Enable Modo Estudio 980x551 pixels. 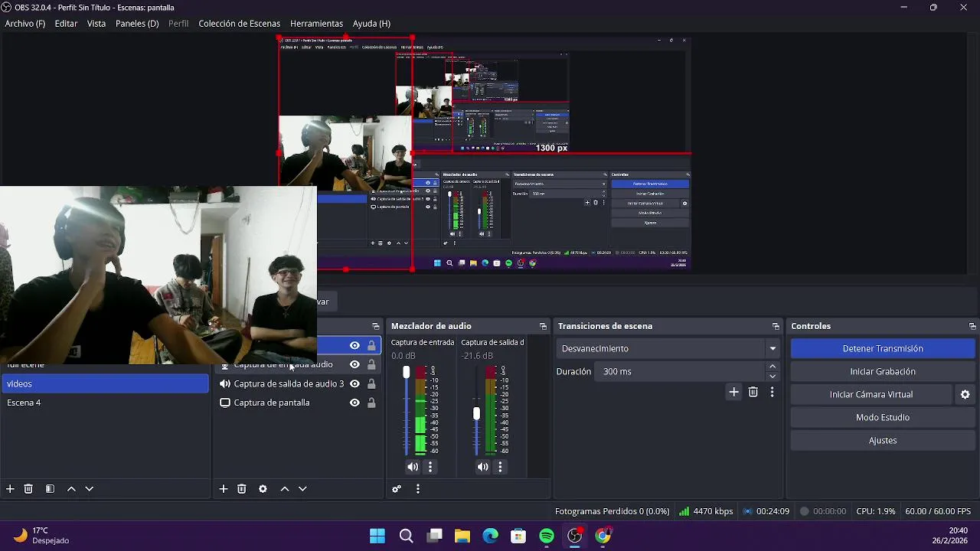coord(883,417)
